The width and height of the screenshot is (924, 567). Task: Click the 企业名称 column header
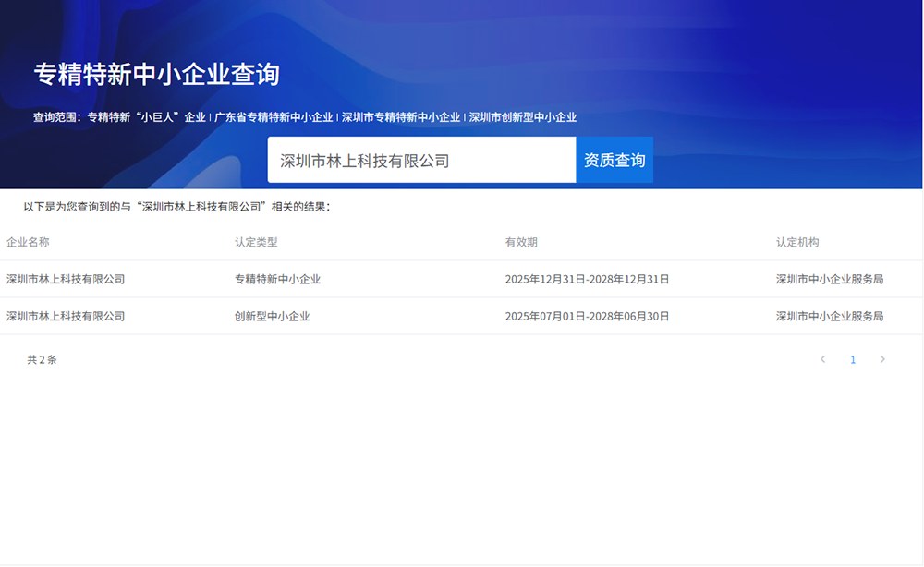(x=28, y=242)
